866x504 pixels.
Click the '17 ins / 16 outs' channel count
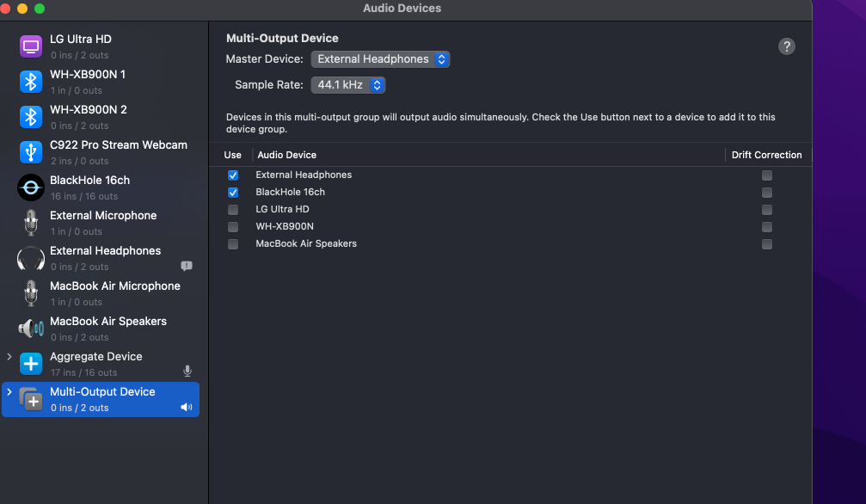click(x=84, y=372)
